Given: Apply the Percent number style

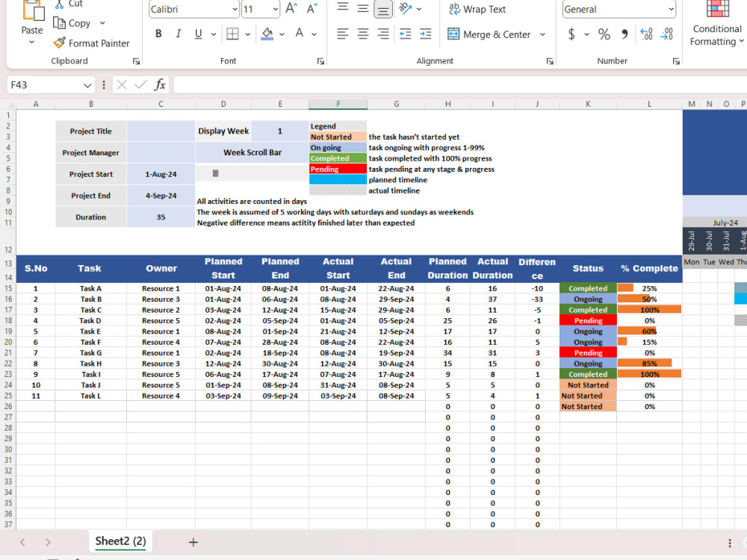Looking at the screenshot, I should pyautogui.click(x=602, y=34).
